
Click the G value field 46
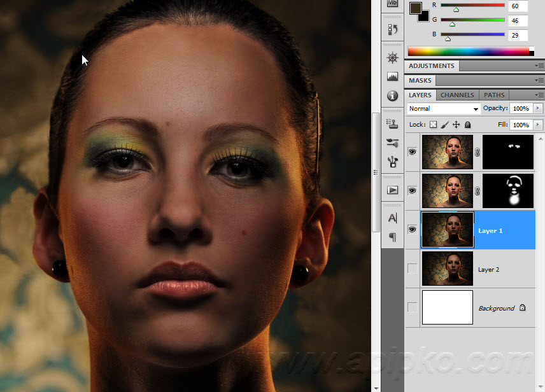518,20
